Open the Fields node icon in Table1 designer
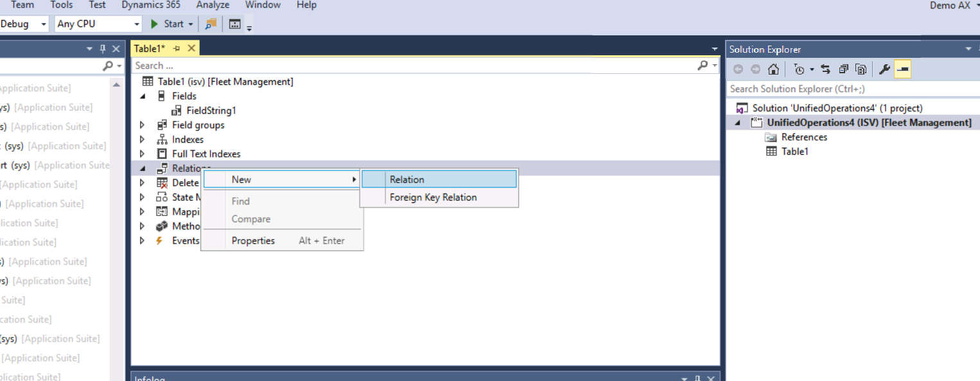The image size is (980, 381). tap(162, 95)
